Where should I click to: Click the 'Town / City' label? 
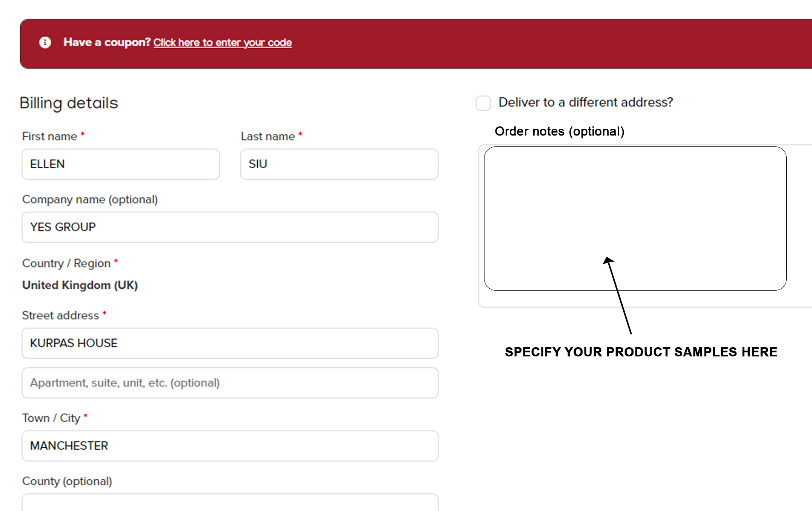coord(51,418)
